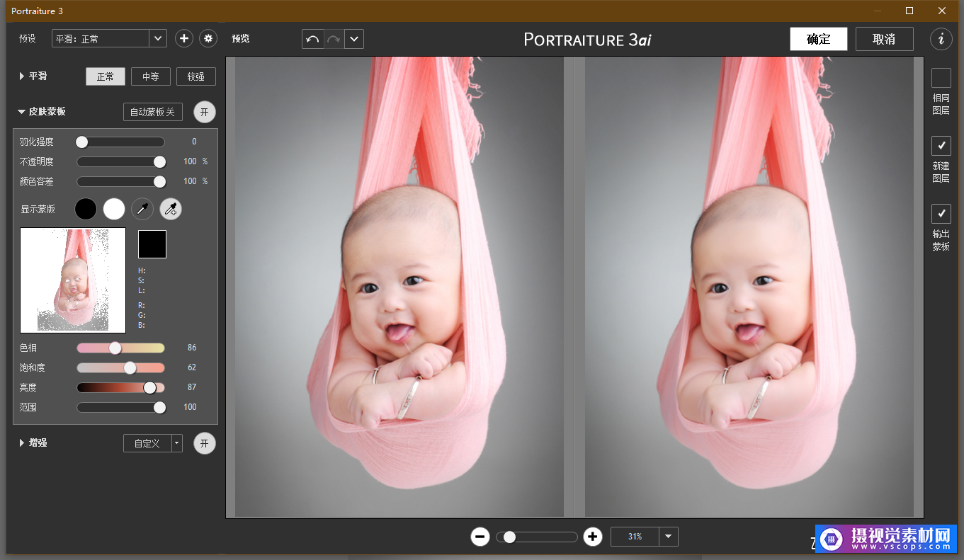964x560 pixels.
Task: Zoom in with the plus button
Action: pyautogui.click(x=593, y=537)
